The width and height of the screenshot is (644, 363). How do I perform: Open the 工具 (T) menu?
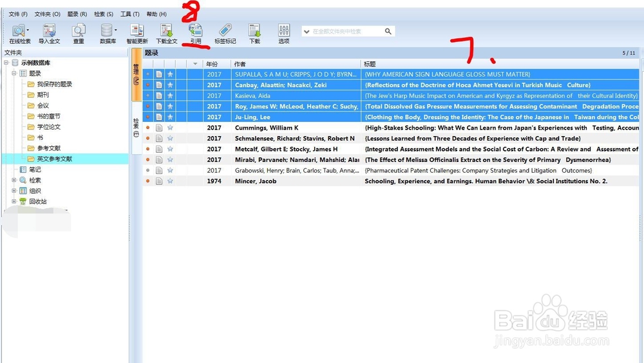click(x=130, y=14)
